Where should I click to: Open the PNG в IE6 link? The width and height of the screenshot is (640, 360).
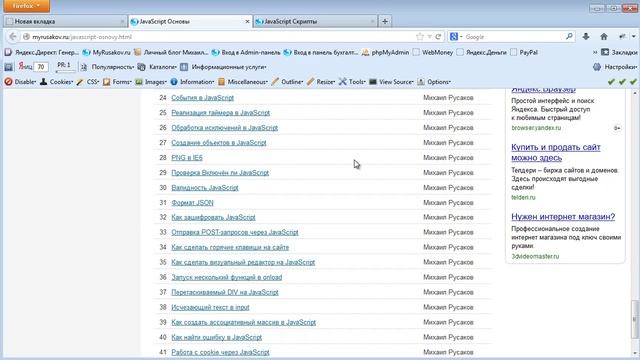pos(187,158)
